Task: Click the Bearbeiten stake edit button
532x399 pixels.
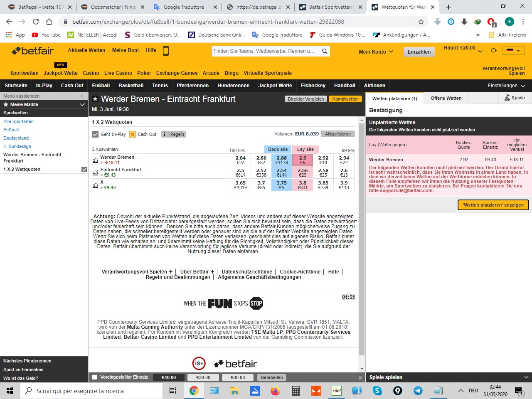Action: pos(272,377)
